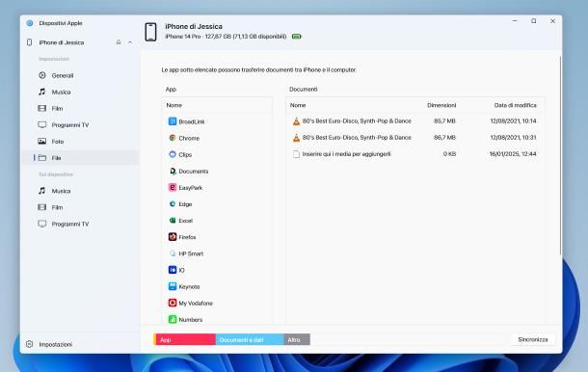Click the App list Nome header

174,105
